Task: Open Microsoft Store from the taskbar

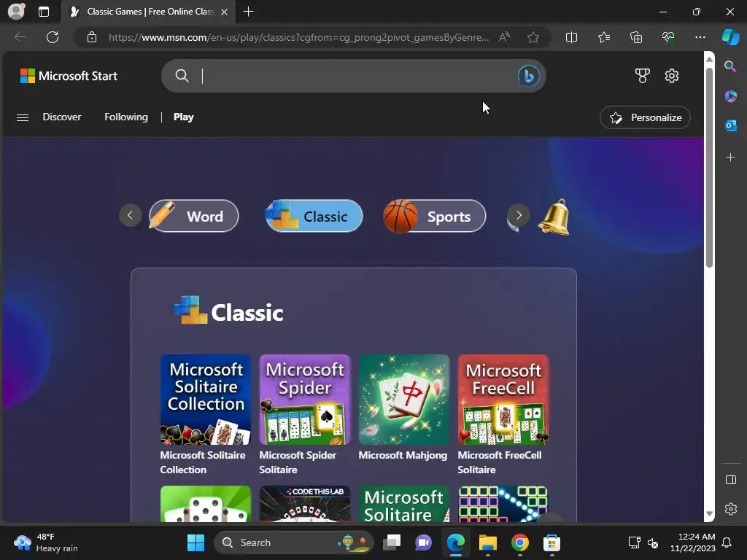Action: (x=551, y=542)
